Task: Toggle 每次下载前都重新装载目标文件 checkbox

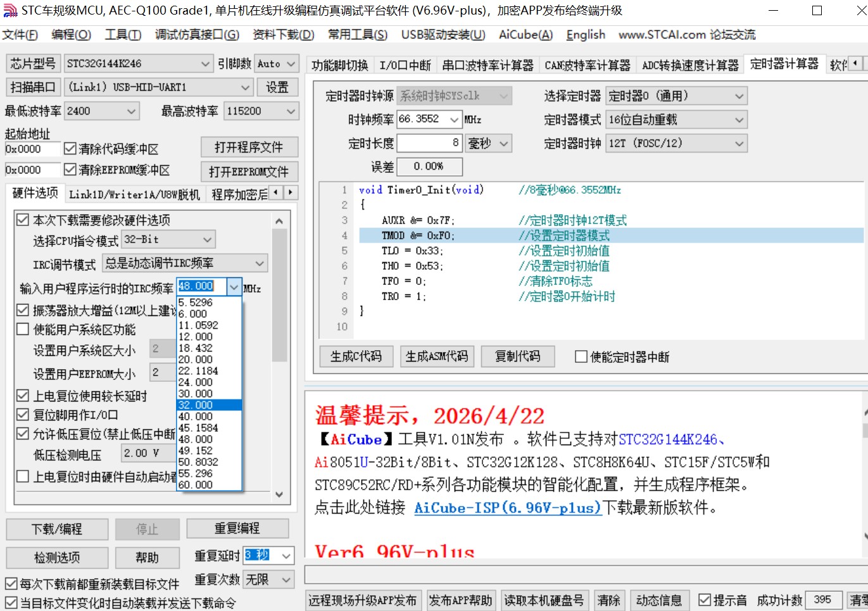Action: 11,584
